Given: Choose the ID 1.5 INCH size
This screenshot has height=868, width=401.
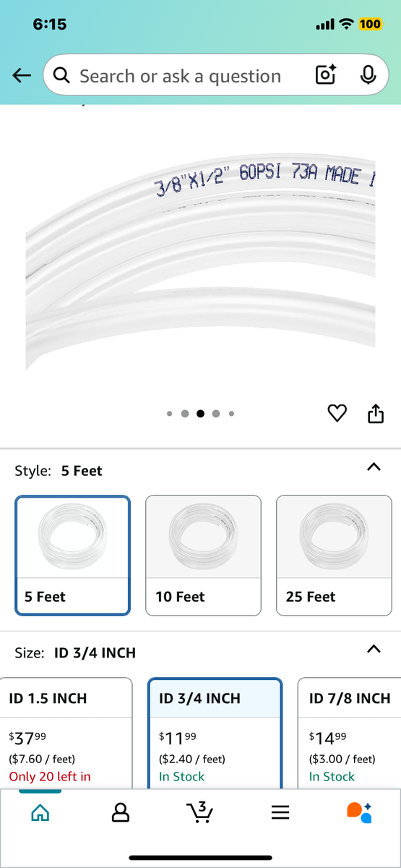Looking at the screenshot, I should tap(66, 733).
